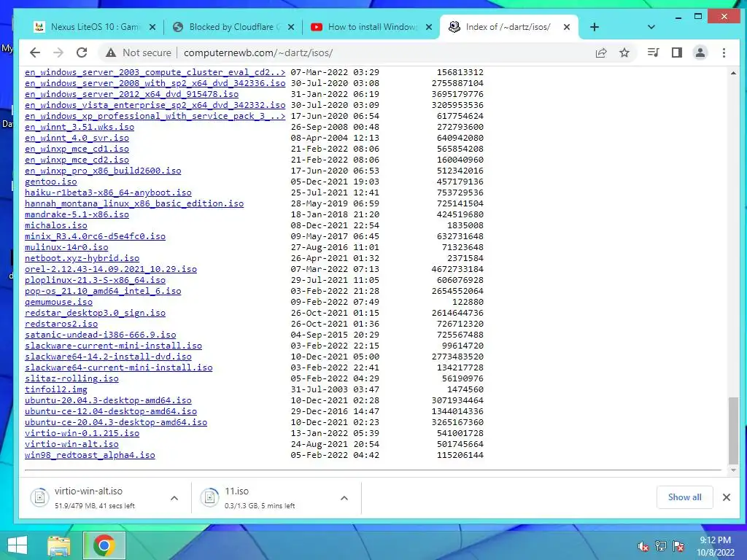
Task: Click the muted volume tray icon
Action: click(x=643, y=545)
